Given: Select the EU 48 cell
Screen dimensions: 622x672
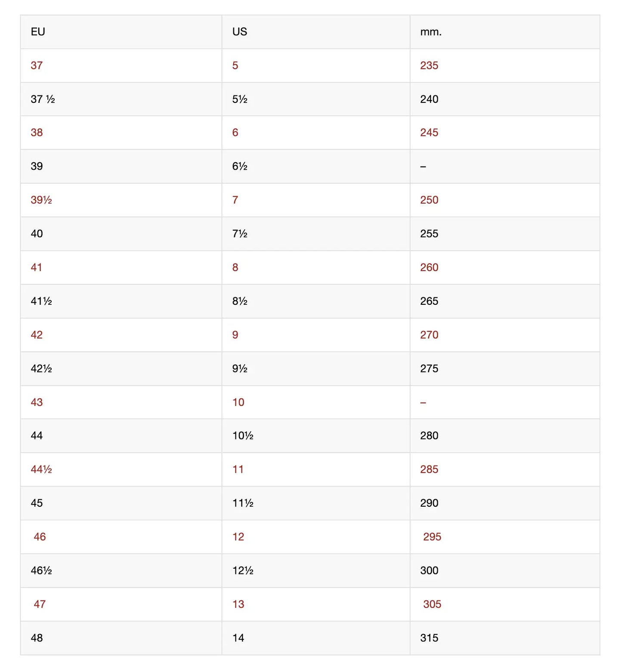Looking at the screenshot, I should 37,638.
